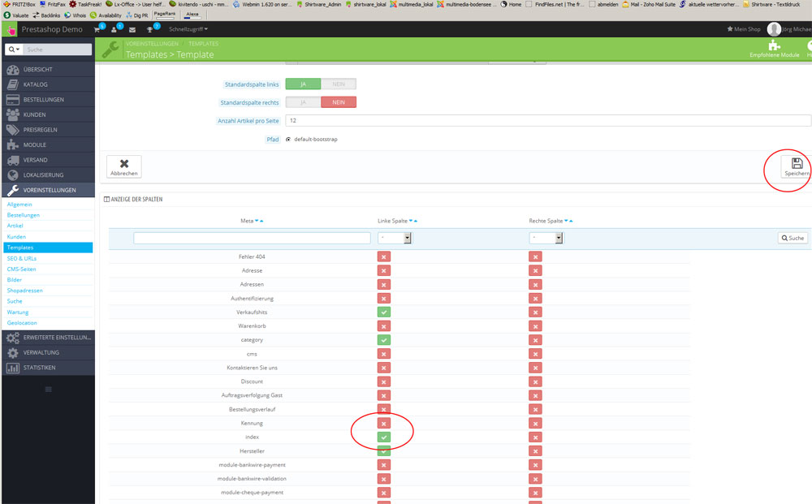Disable left column for category row
The width and height of the screenshot is (812, 504).
pos(384,340)
